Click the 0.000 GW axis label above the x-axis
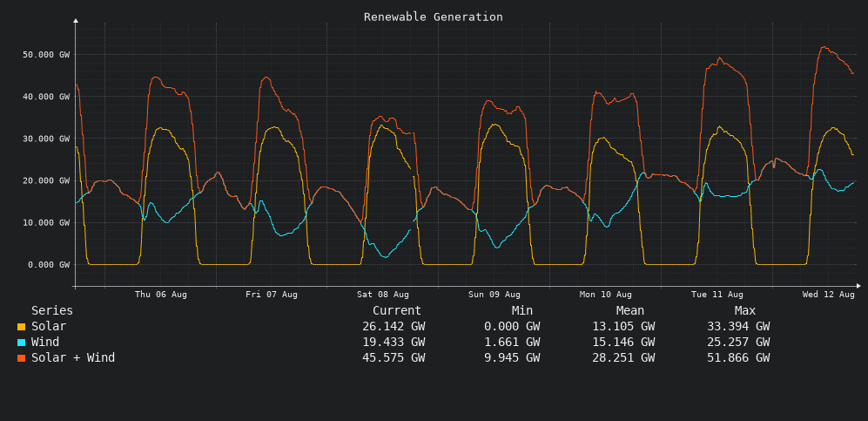 point(49,265)
